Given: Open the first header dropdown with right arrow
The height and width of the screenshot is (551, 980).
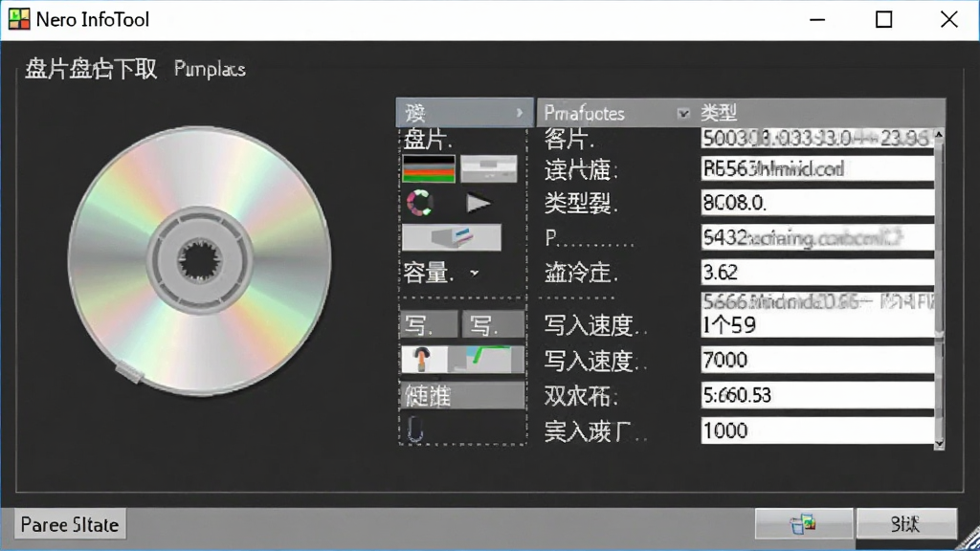Looking at the screenshot, I should (464, 113).
